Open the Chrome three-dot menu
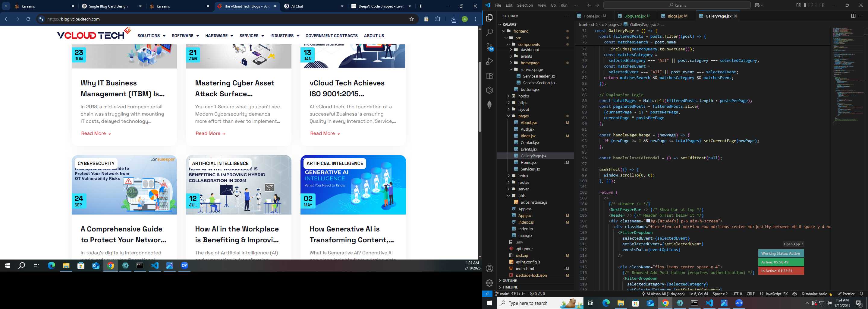This screenshot has height=309, width=868. (476, 19)
